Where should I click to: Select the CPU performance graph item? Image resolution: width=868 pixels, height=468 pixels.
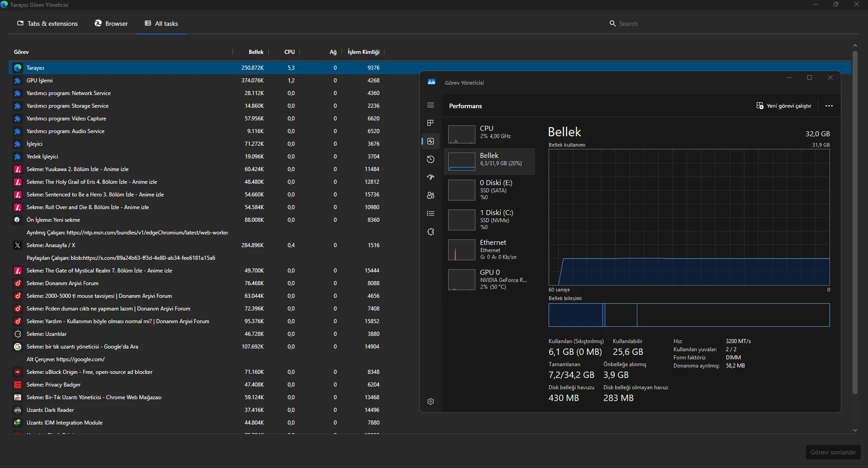(489, 134)
